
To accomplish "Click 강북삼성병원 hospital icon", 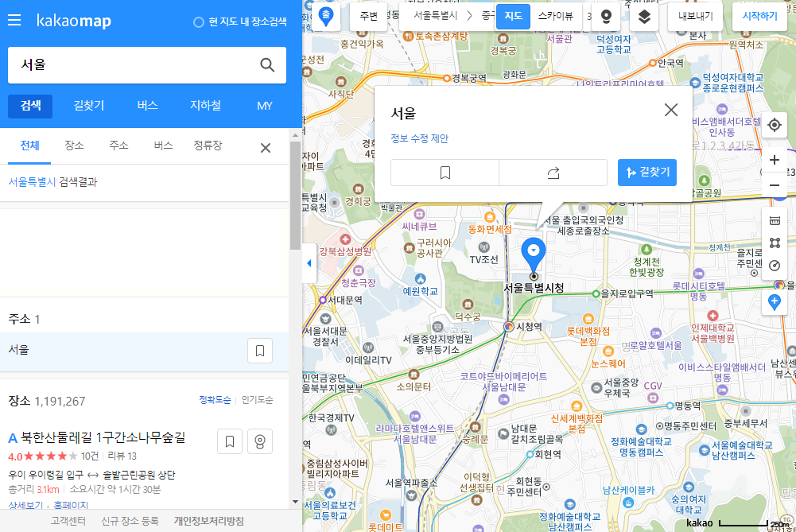I will [x=345, y=239].
